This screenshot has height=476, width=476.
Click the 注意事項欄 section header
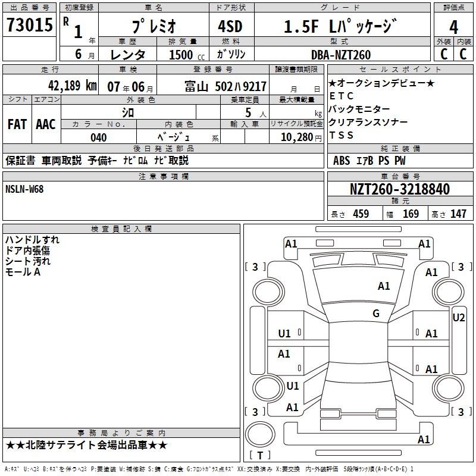(163, 176)
